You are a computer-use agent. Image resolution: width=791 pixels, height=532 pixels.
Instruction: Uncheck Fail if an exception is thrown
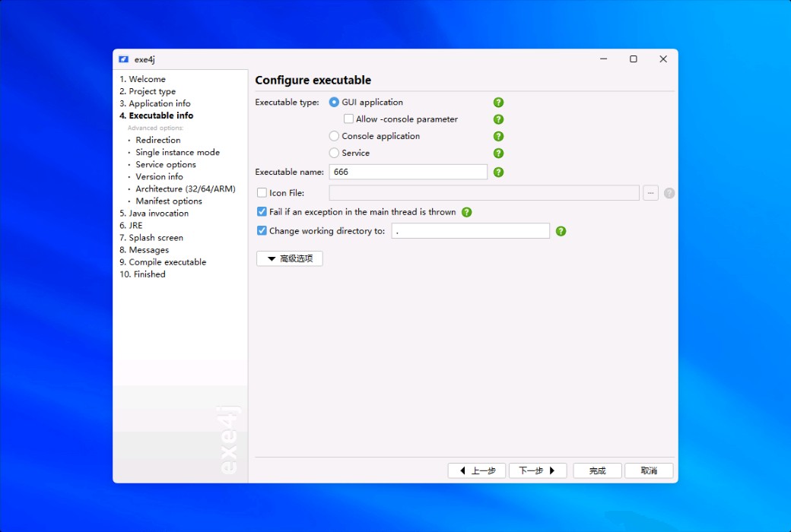click(x=262, y=212)
